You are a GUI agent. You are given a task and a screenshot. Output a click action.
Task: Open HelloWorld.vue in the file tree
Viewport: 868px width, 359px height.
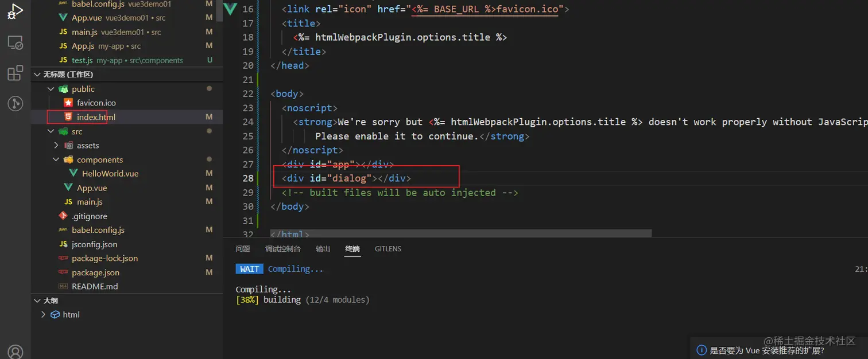pyautogui.click(x=110, y=173)
